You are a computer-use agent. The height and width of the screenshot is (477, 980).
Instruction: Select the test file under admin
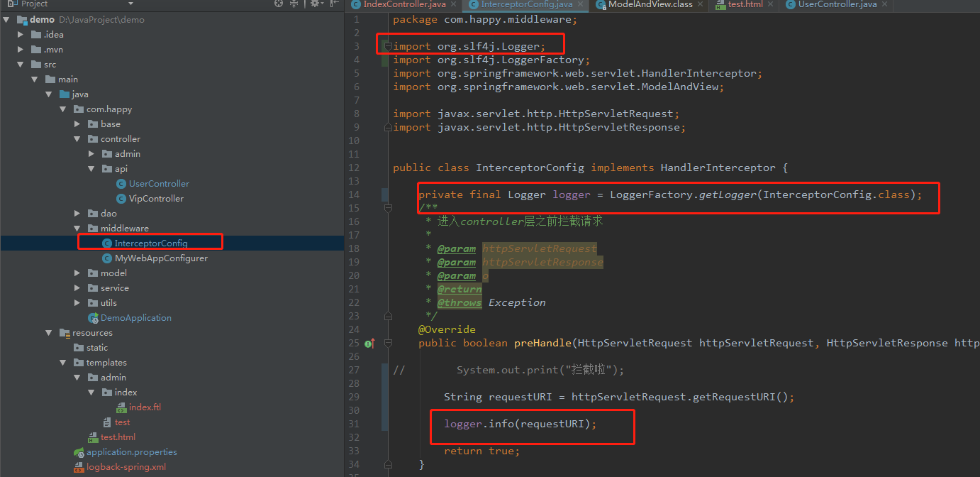point(122,422)
